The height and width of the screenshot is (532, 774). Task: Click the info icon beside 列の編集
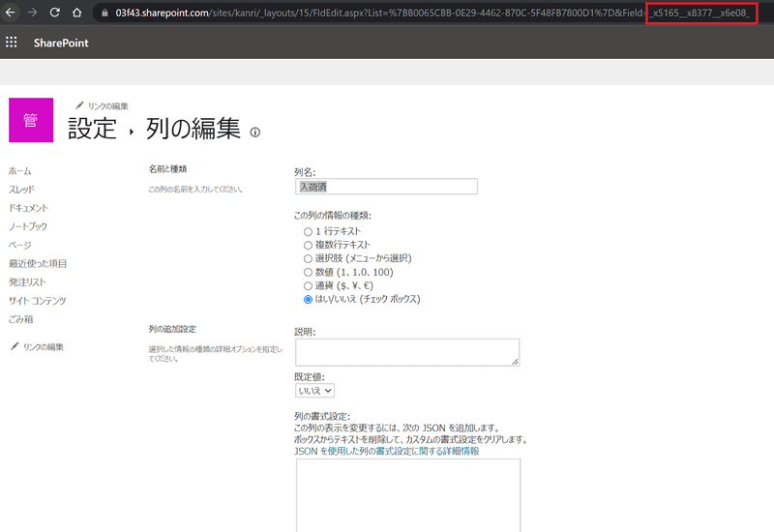coord(255,133)
